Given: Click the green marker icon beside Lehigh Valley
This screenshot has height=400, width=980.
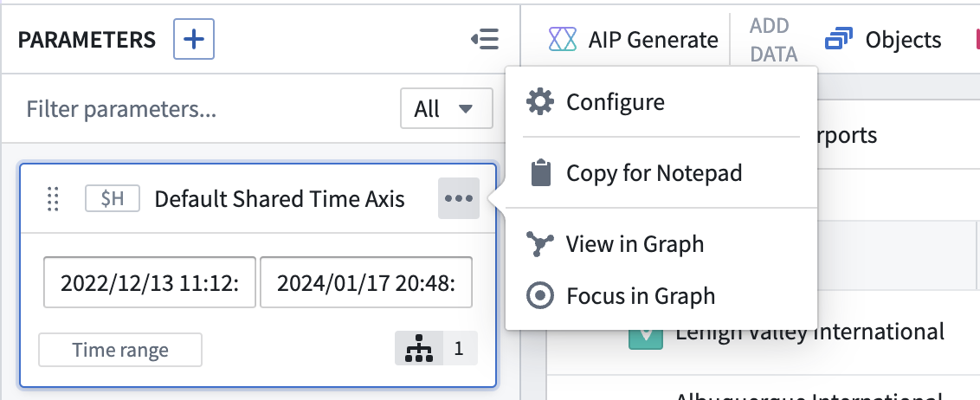Looking at the screenshot, I should 646,338.
